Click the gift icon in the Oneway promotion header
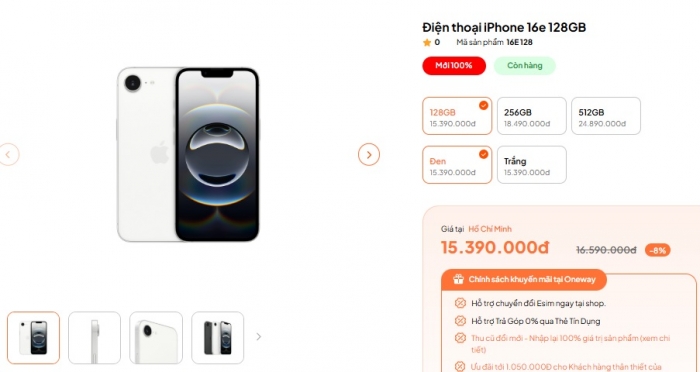Viewport: 700px width, 372px height. coord(458,280)
